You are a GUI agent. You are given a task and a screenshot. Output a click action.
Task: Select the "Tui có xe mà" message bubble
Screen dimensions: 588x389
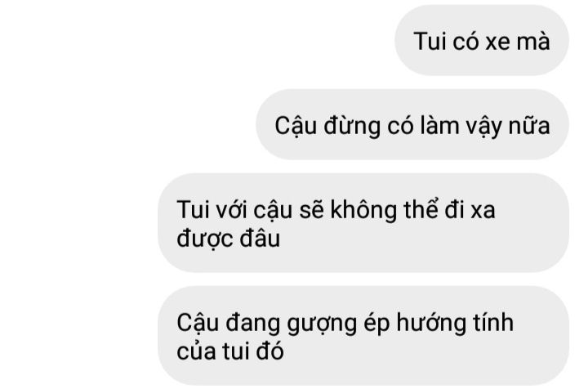[x=482, y=40]
